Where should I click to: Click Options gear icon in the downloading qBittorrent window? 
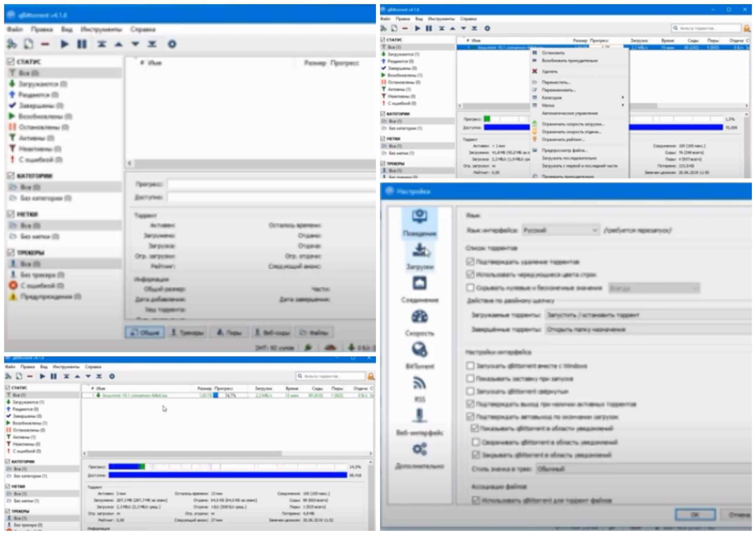[112, 376]
